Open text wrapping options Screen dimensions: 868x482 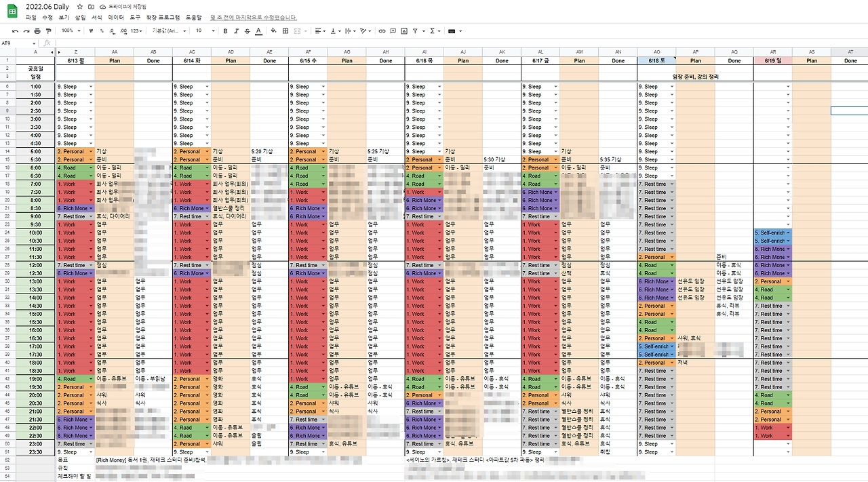pyautogui.click(x=351, y=31)
